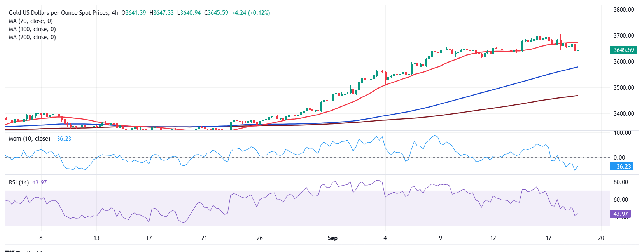
Task: Click the +4.24 (+0.12%) price change value
Action: (x=251, y=13)
